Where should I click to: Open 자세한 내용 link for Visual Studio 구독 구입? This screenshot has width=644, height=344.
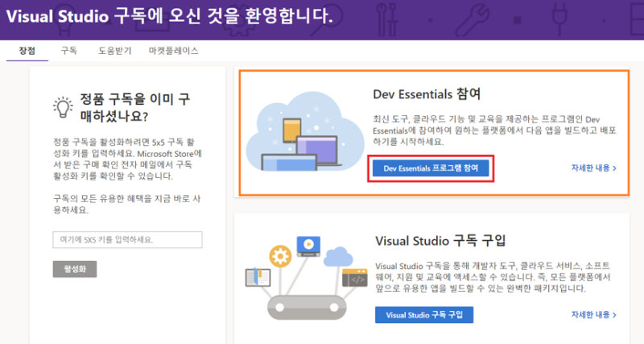coord(593,315)
